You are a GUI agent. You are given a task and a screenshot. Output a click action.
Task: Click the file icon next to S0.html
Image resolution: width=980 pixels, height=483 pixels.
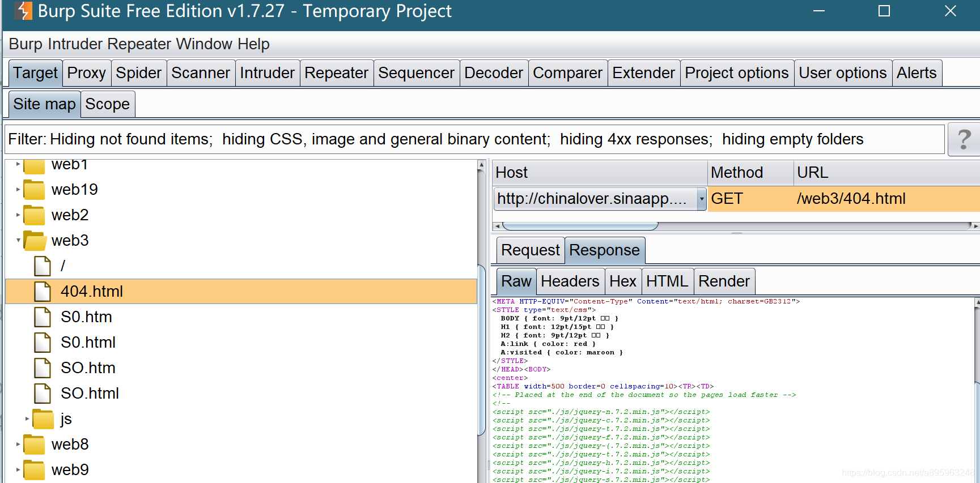tap(43, 343)
